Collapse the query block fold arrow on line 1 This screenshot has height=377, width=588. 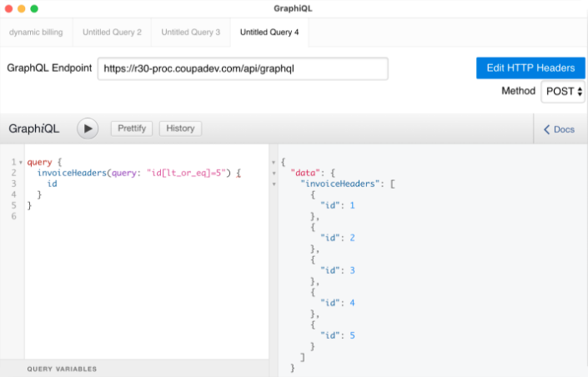click(x=21, y=163)
